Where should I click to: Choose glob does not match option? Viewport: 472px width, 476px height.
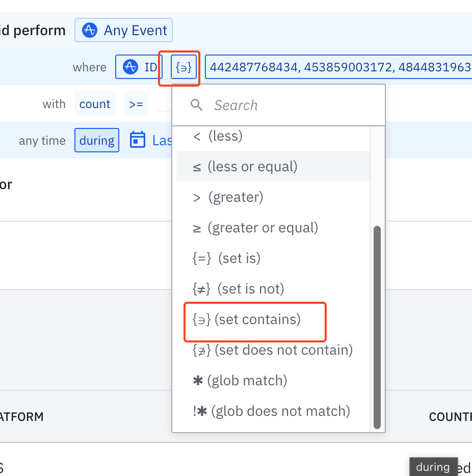(x=271, y=411)
